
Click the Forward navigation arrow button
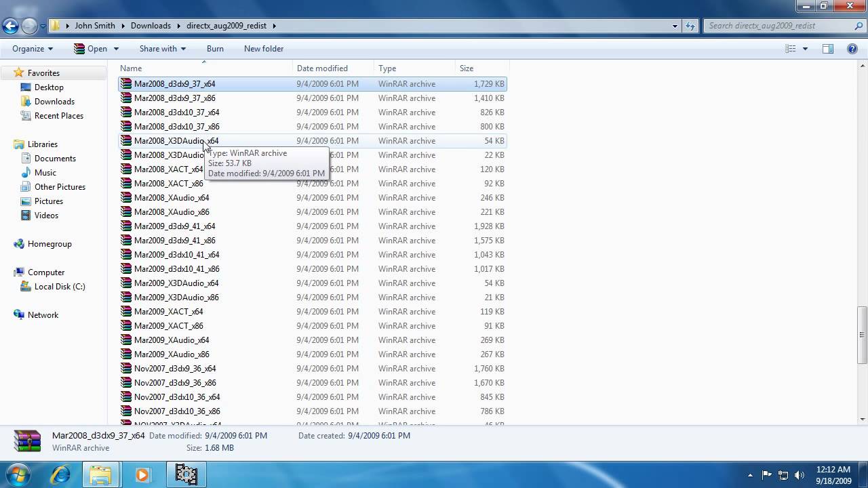click(29, 26)
